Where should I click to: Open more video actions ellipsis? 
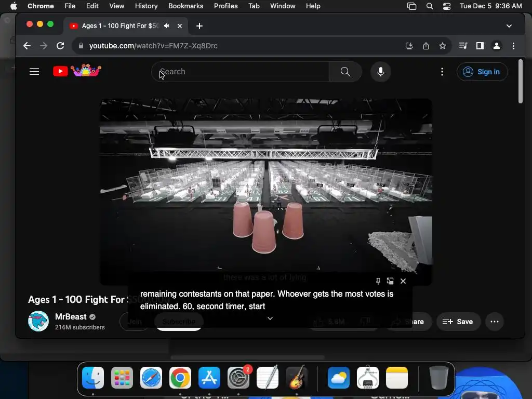[x=495, y=322]
